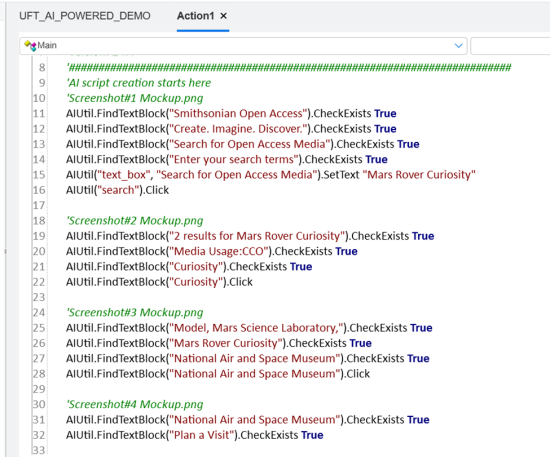Image resolution: width=550 pixels, height=457 pixels.
Task: Click line number 29 in the gutter
Action: (39, 389)
